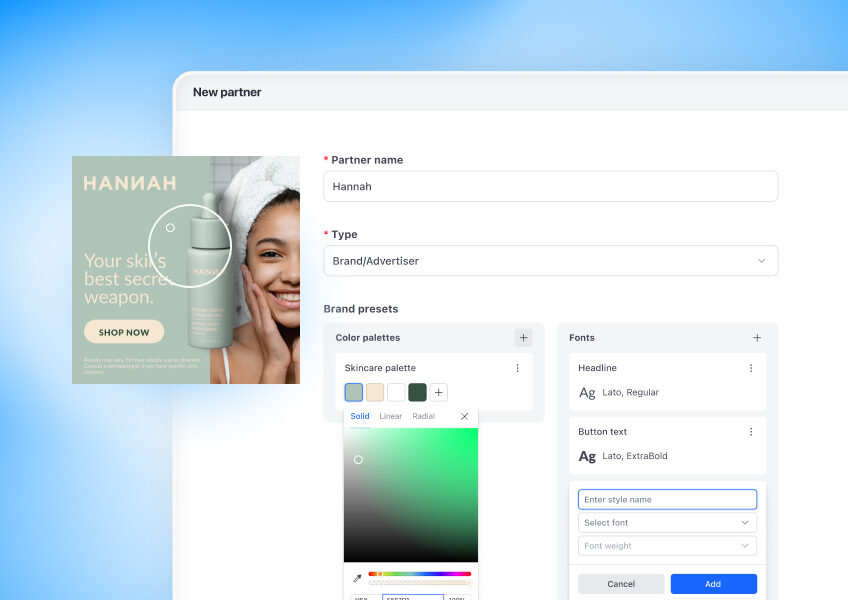Image resolution: width=848 pixels, height=600 pixels.
Task: Open the Select font dropdown
Action: tap(667, 523)
